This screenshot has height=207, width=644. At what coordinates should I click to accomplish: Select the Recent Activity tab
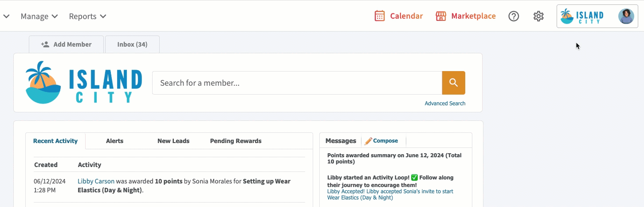(x=55, y=141)
